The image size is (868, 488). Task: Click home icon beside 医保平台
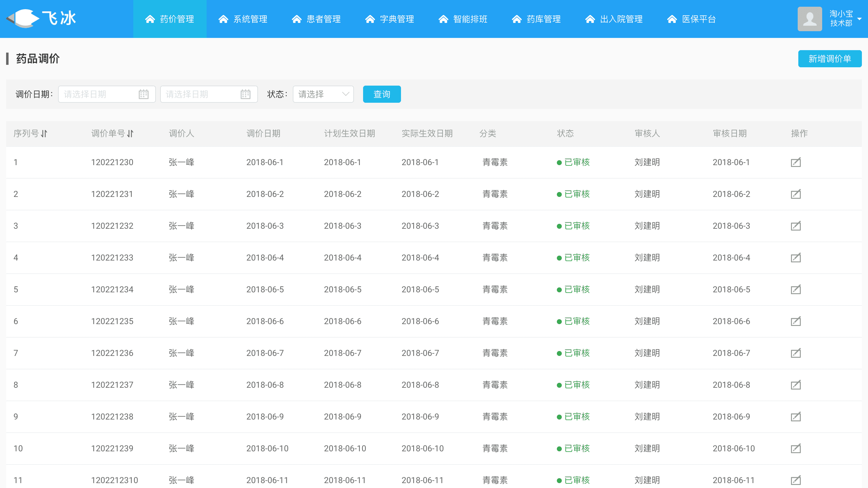click(x=672, y=19)
